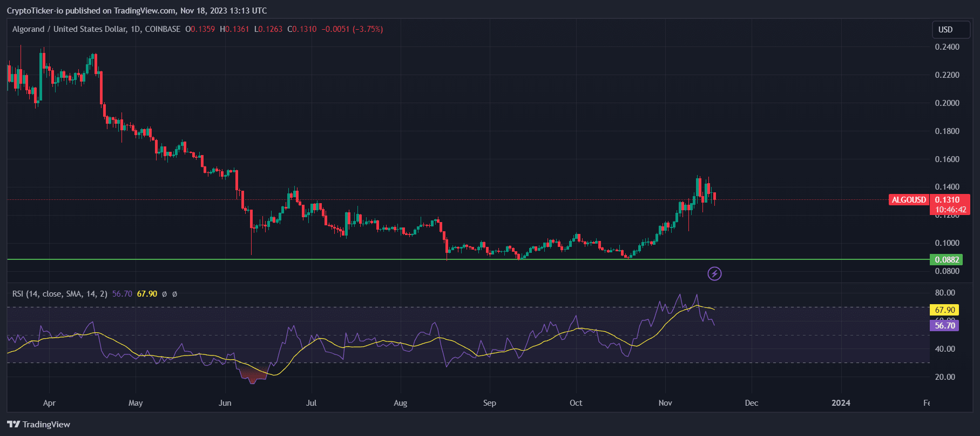Viewport: 980px width, 436px height.
Task: Click the red 0.1310 current price tag
Action: (x=949, y=200)
